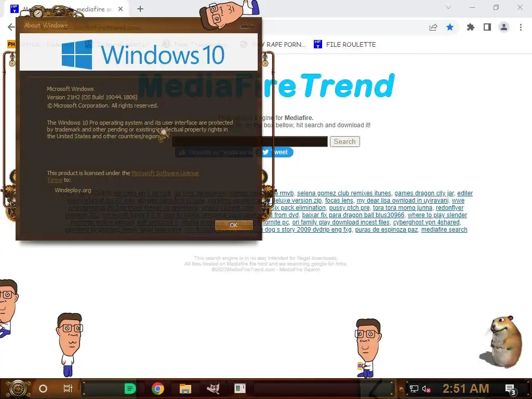This screenshot has height=399, width=532.
Task: Open the 'focas lens' link
Action: pos(339,201)
